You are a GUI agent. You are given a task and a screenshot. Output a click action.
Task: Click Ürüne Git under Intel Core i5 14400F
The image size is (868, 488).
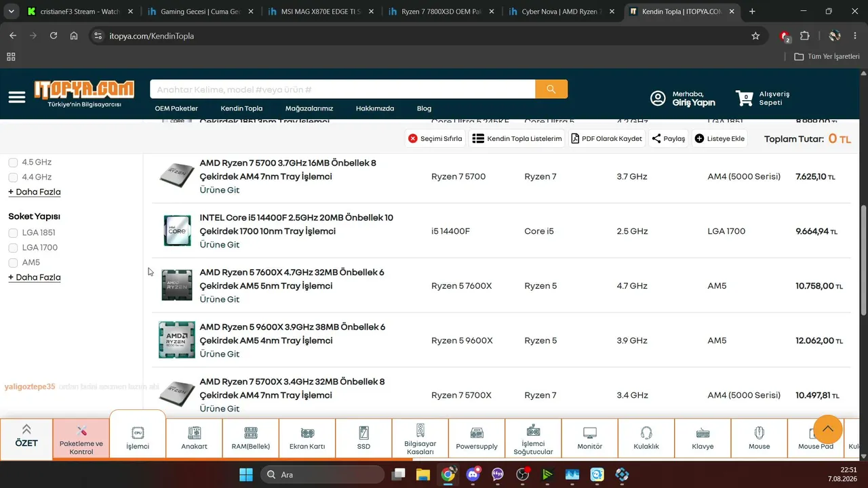(x=220, y=245)
